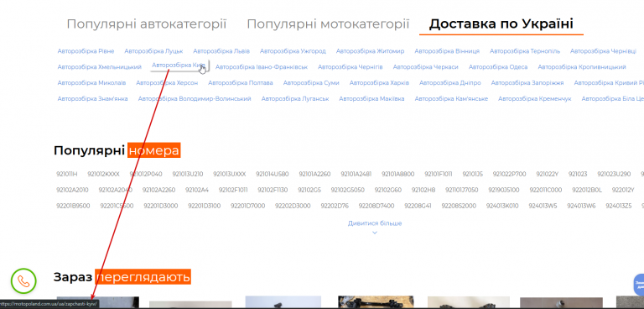
Task: Open part number 921014U580
Action: [273, 174]
